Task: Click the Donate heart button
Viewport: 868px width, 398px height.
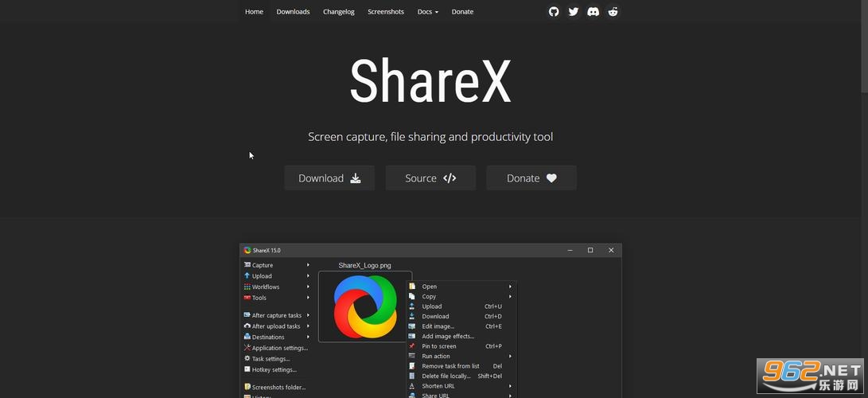Action: (531, 178)
